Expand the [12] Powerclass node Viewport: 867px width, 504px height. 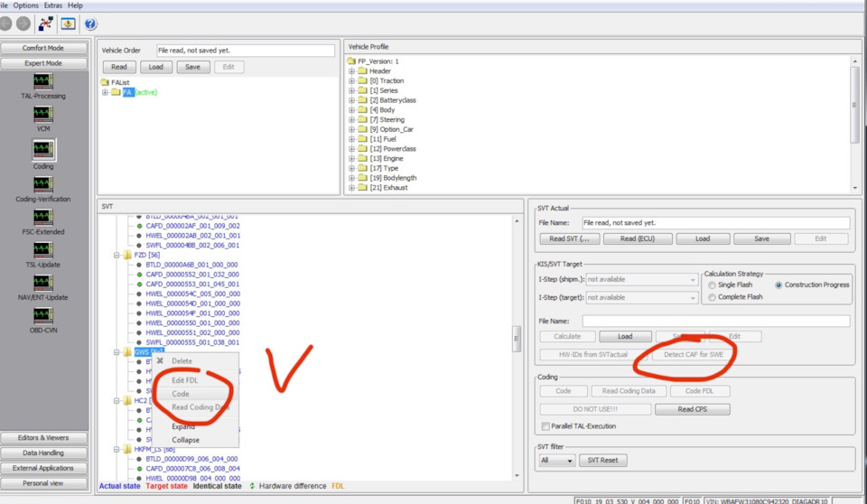point(351,149)
